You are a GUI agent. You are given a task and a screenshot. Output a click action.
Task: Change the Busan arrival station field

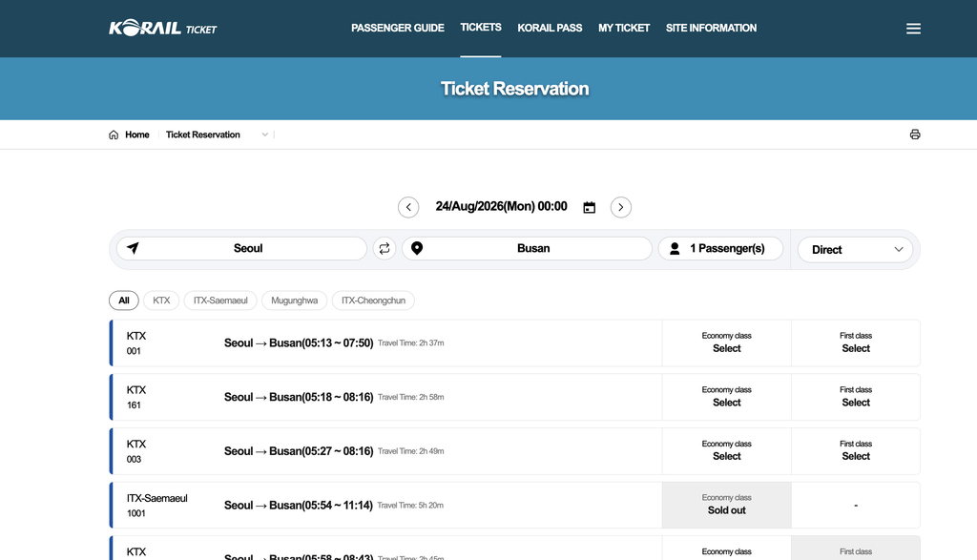click(527, 249)
